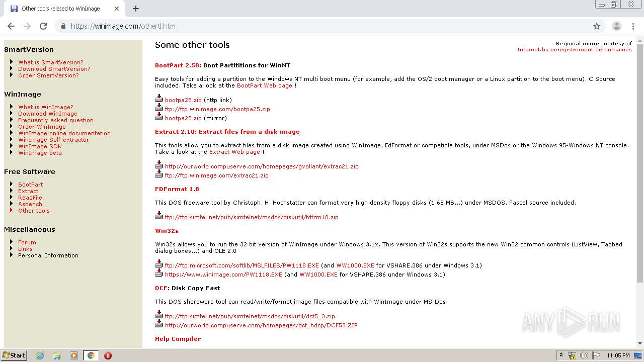The height and width of the screenshot is (362, 644).
Task: Open 'Personal Information' sidebar entry
Action: pyautogui.click(x=48, y=255)
